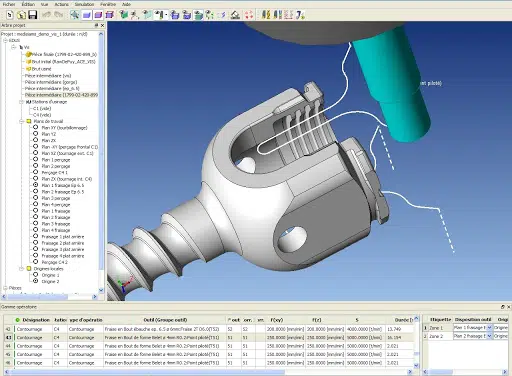Select the Brut usiné tree item
Image resolution: width=512 pixels, height=376 pixels.
[x=41, y=69]
